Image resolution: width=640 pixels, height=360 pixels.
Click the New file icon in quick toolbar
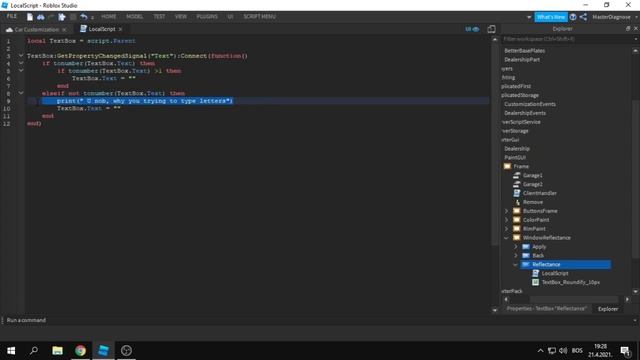(30, 17)
